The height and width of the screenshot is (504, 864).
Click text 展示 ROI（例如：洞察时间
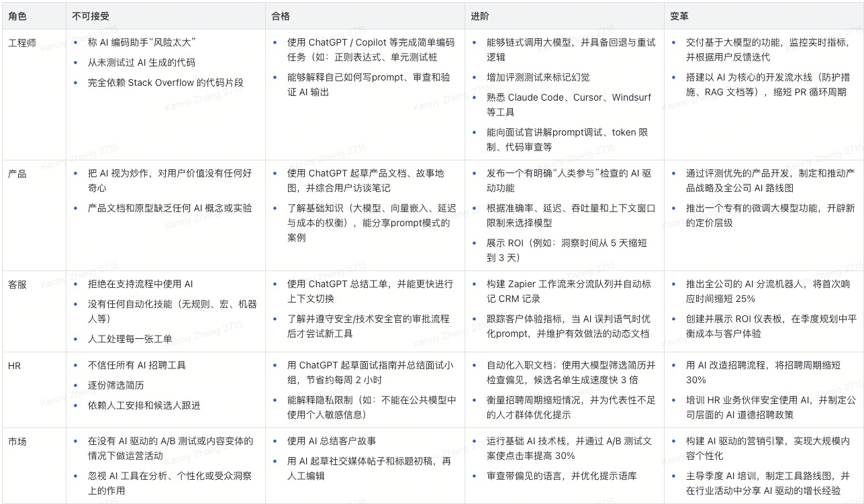click(543, 243)
